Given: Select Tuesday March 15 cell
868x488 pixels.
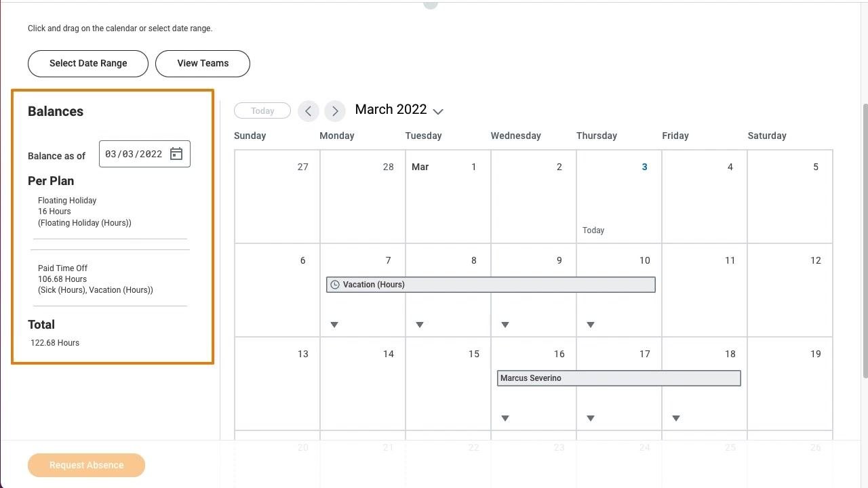Looking at the screenshot, I should pyautogui.click(x=448, y=384).
